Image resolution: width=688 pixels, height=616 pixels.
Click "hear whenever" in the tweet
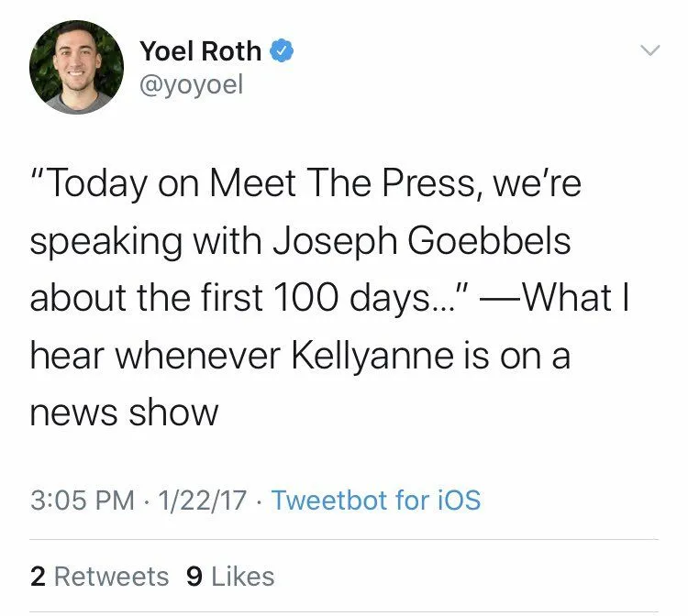point(154,357)
